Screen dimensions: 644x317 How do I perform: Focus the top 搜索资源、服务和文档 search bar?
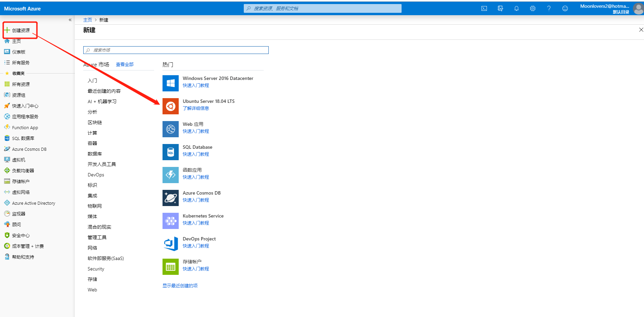tap(323, 8)
